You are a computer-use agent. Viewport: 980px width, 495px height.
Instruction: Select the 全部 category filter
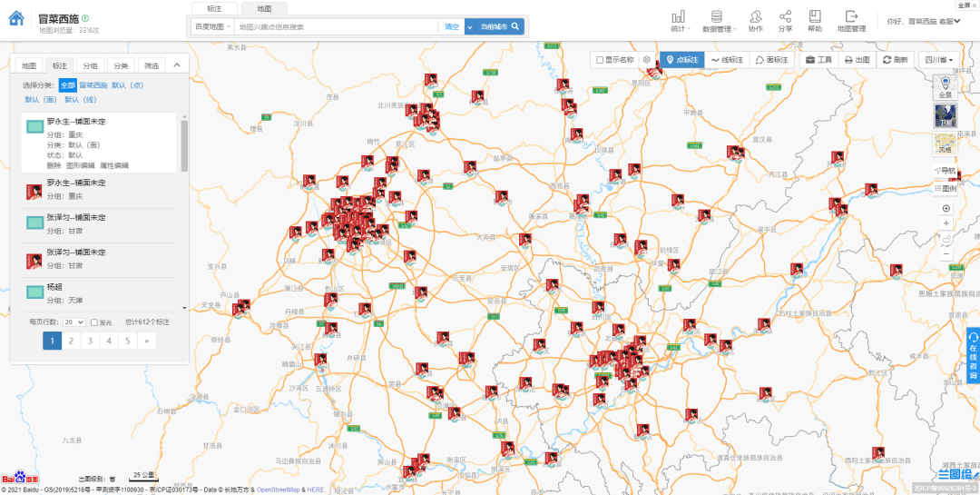[68, 85]
